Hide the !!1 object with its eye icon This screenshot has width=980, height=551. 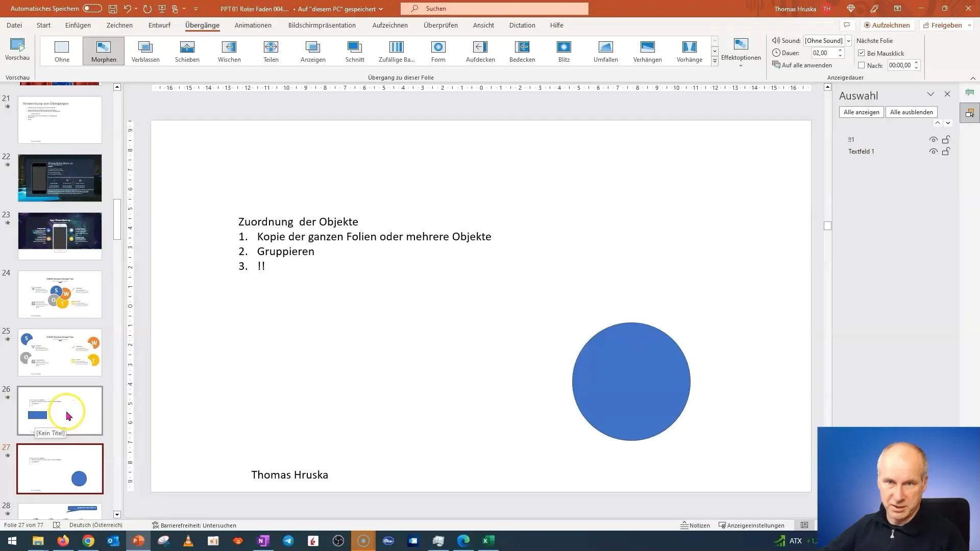click(933, 139)
